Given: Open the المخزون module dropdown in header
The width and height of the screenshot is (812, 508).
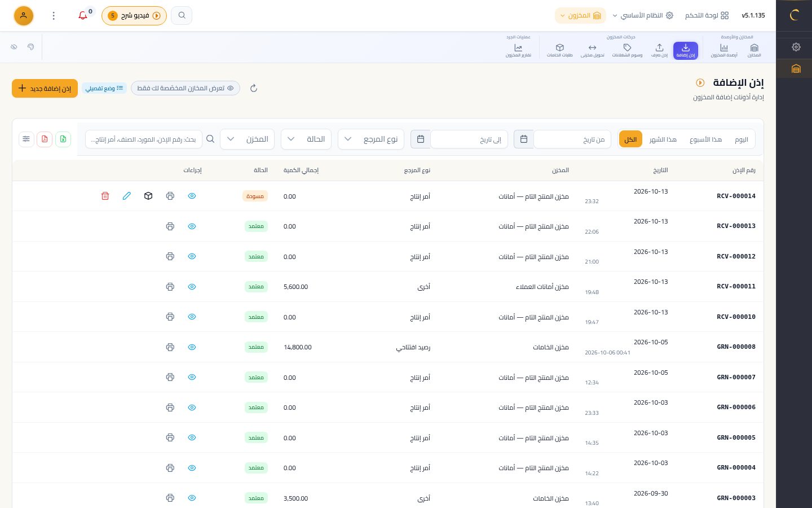Looking at the screenshot, I should tap(580, 15).
